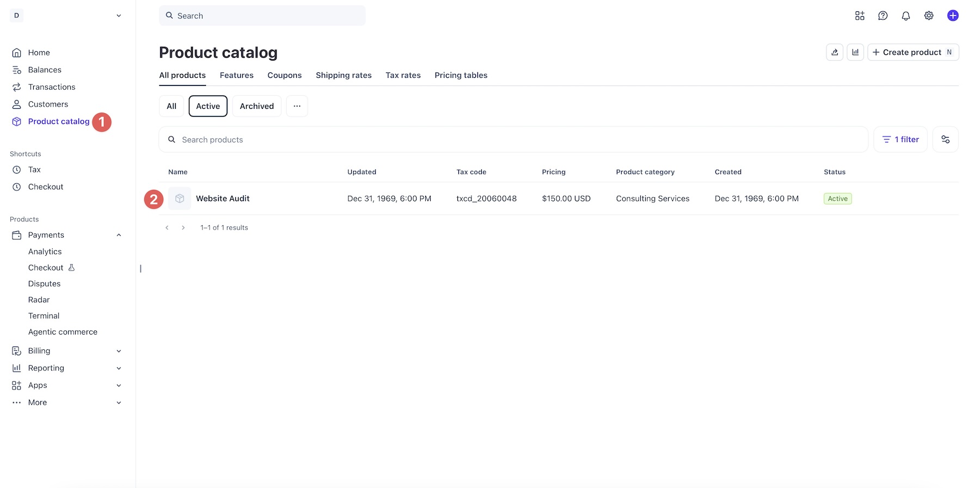
Task: Show All products filter
Action: [171, 106]
